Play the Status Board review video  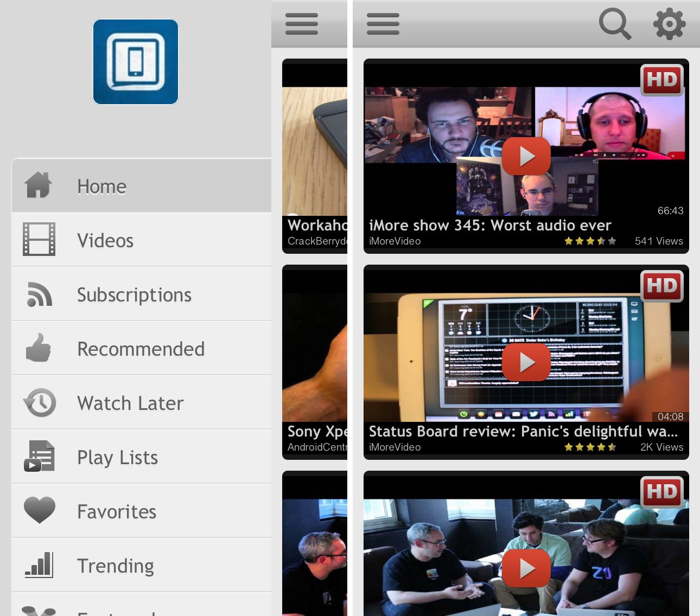click(526, 362)
